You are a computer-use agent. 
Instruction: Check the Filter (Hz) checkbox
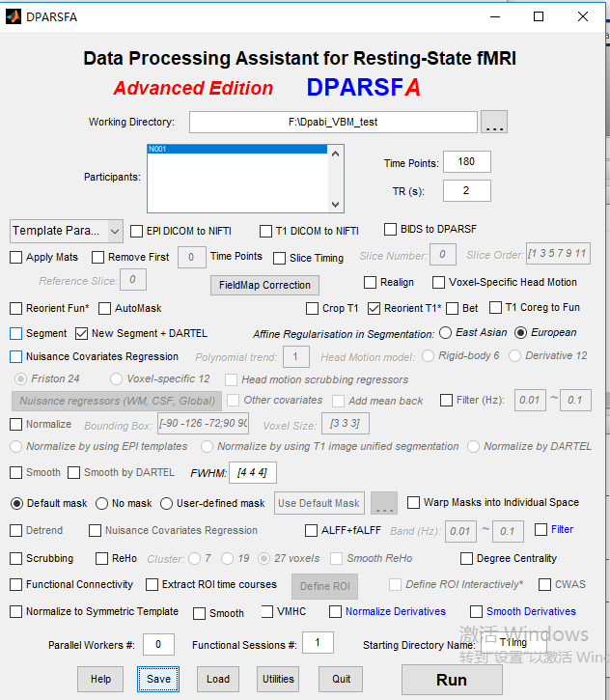coord(446,400)
